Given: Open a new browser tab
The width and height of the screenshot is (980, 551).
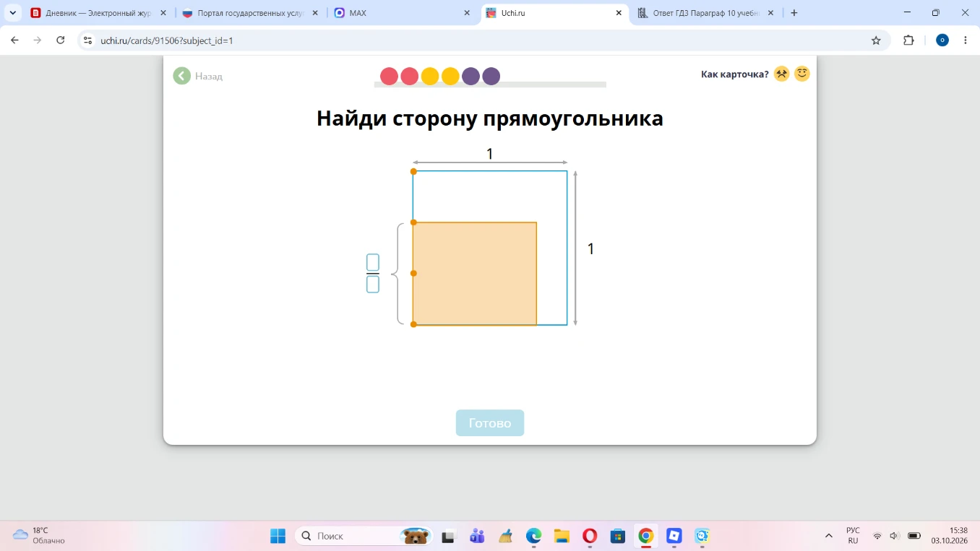Looking at the screenshot, I should [x=794, y=13].
